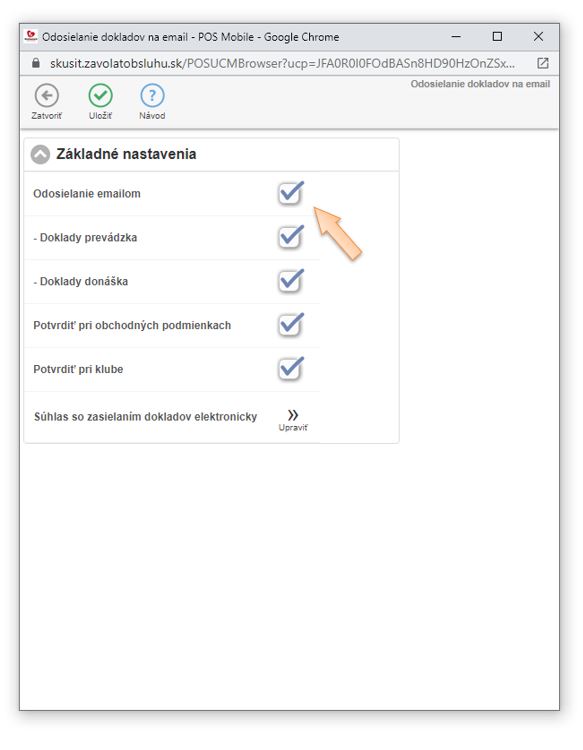
Task: Toggle the Odosielanie emailom checkbox
Action: (x=290, y=193)
